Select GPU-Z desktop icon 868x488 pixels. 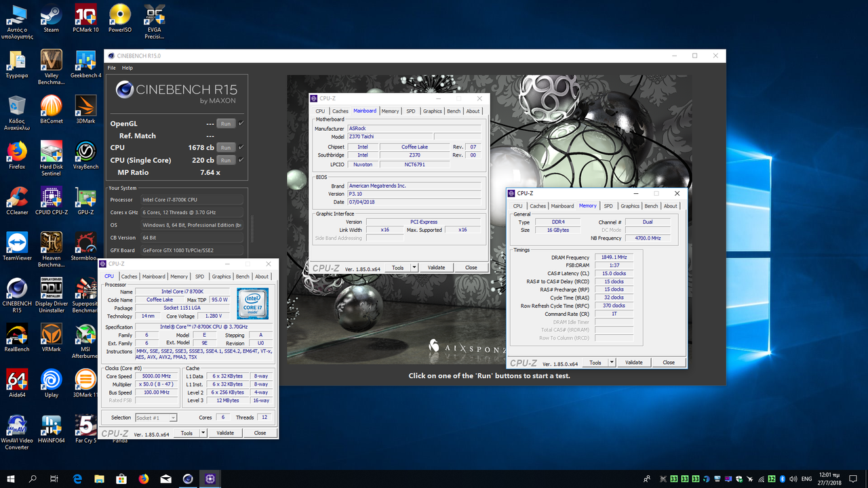85,201
